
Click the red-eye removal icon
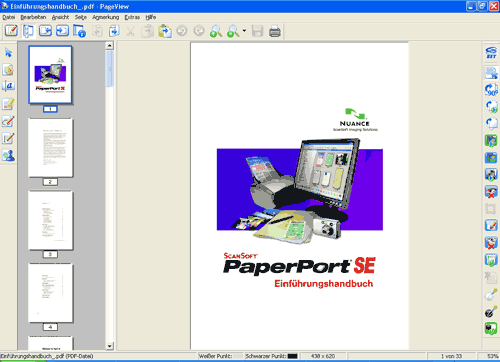click(x=491, y=192)
